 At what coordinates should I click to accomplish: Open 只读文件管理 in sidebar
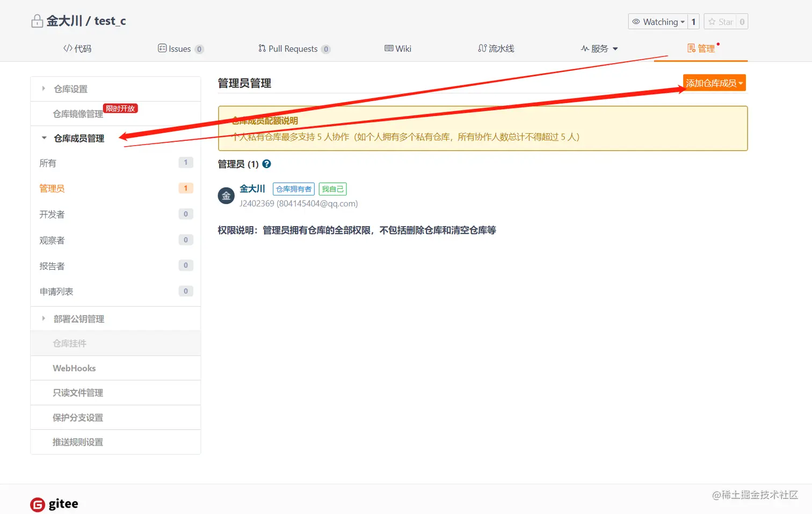[115, 393]
